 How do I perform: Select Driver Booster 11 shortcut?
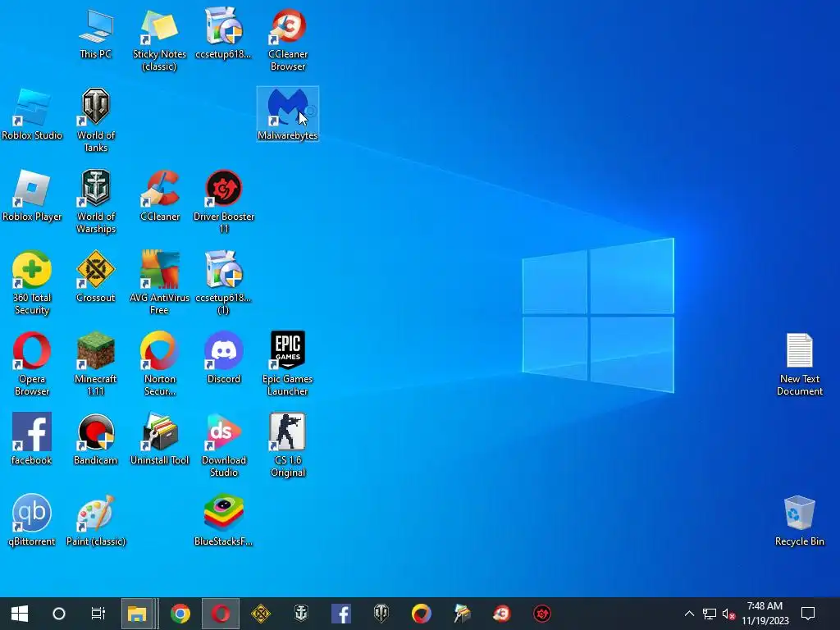224,202
